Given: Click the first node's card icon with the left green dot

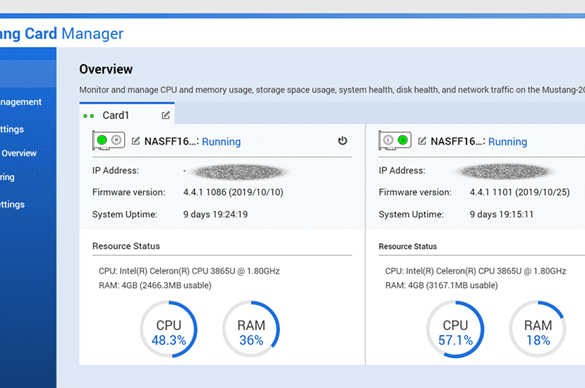Looking at the screenshot, I should point(109,141).
